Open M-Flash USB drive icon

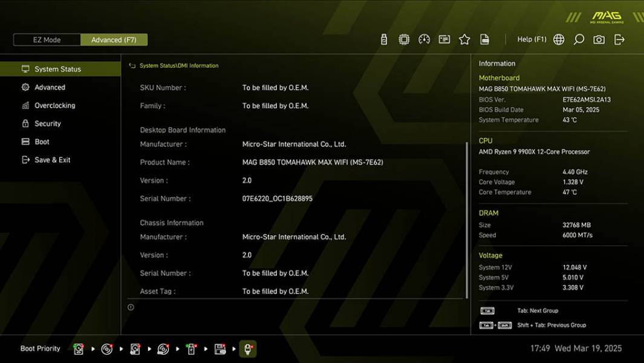pyautogui.click(x=383, y=39)
